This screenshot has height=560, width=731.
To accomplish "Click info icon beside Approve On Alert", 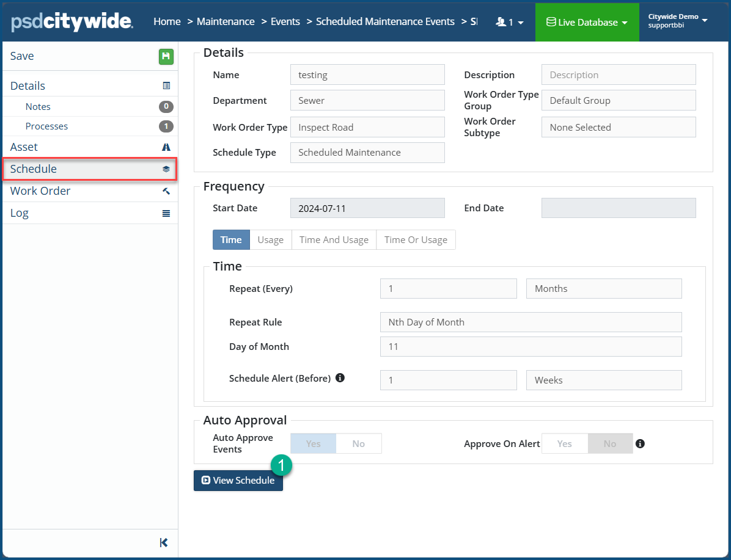I will pos(640,443).
